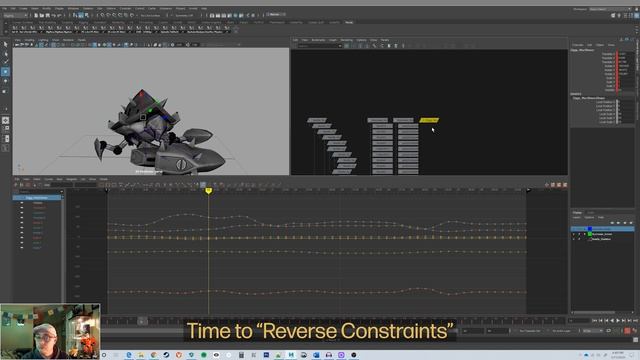Viewport: 640px width, 360px height.
Task: Open the viewport Shading menu
Action: pos(29,40)
